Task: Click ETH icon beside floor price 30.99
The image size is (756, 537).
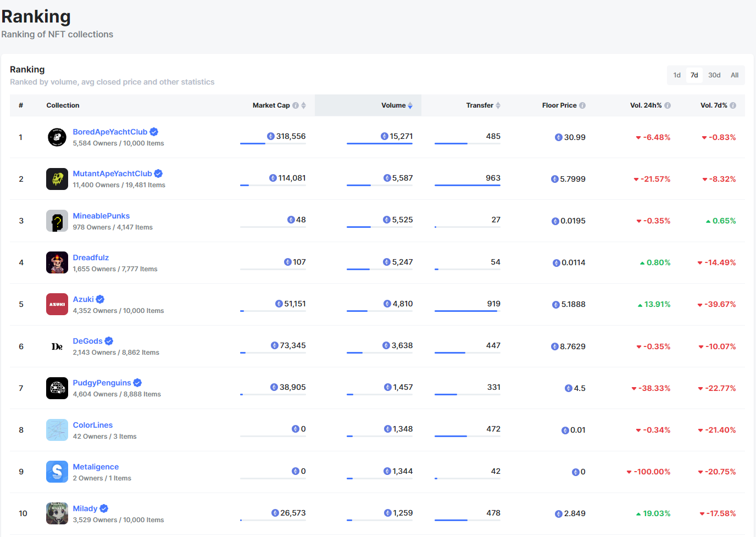Action: click(559, 137)
